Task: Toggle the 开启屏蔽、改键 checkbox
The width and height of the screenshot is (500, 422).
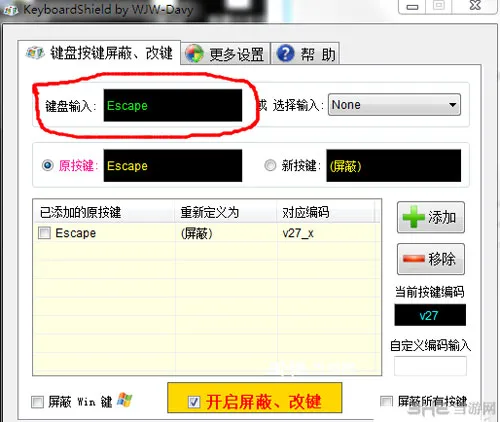Action: [194, 402]
